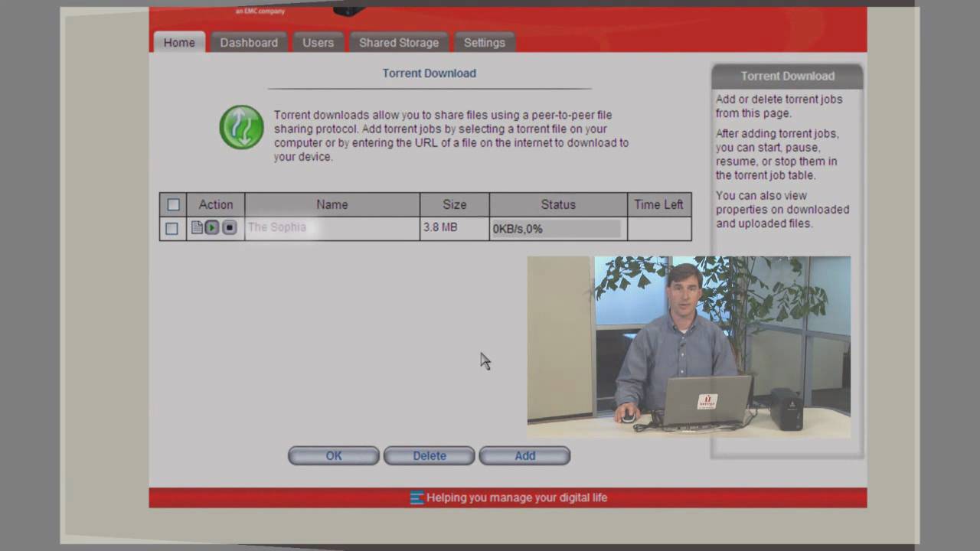This screenshot has height=551, width=980.
Task: Click the Time Left column header
Action: click(x=658, y=204)
